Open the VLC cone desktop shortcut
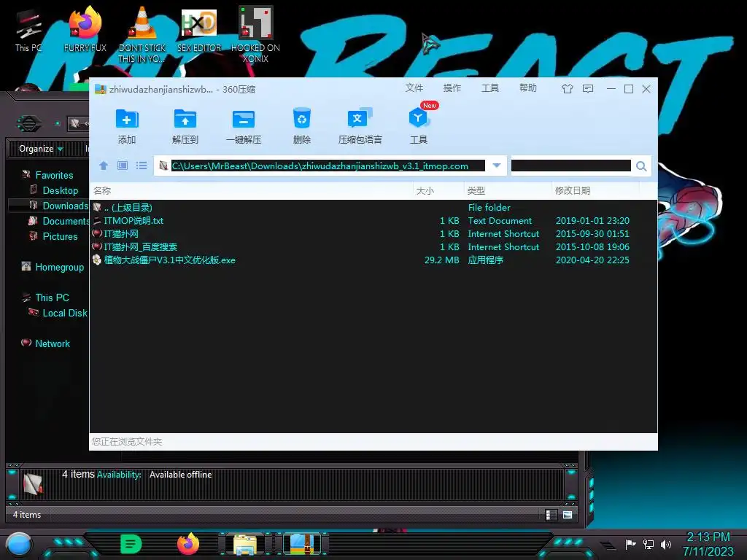 (x=142, y=34)
